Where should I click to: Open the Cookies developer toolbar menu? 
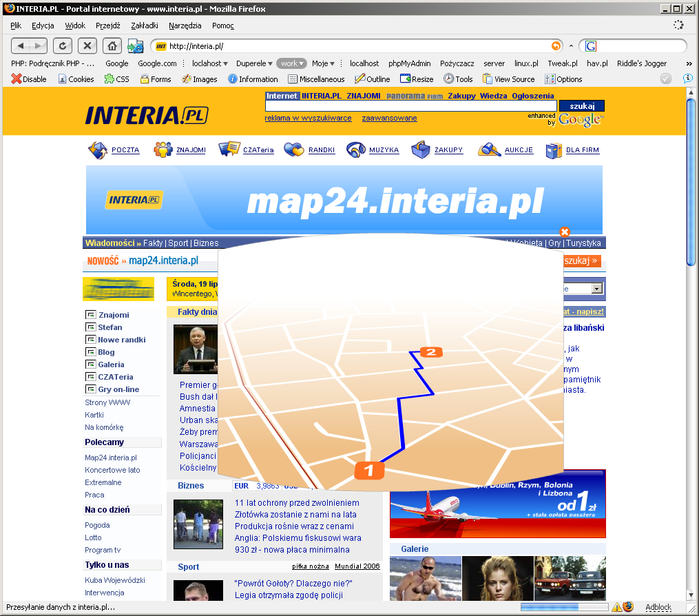pyautogui.click(x=76, y=79)
